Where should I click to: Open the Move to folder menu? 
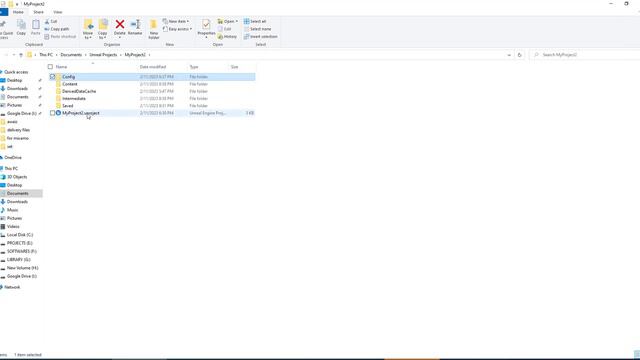[x=88, y=29]
